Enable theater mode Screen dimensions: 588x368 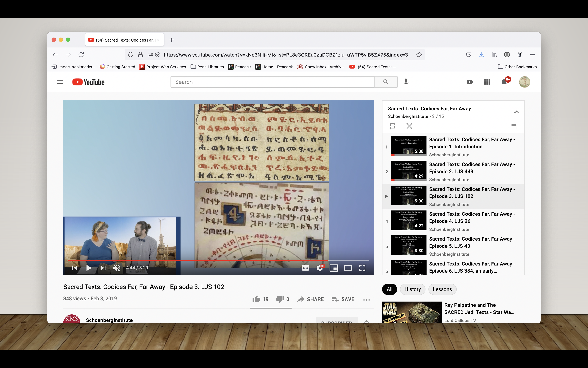pyautogui.click(x=348, y=268)
